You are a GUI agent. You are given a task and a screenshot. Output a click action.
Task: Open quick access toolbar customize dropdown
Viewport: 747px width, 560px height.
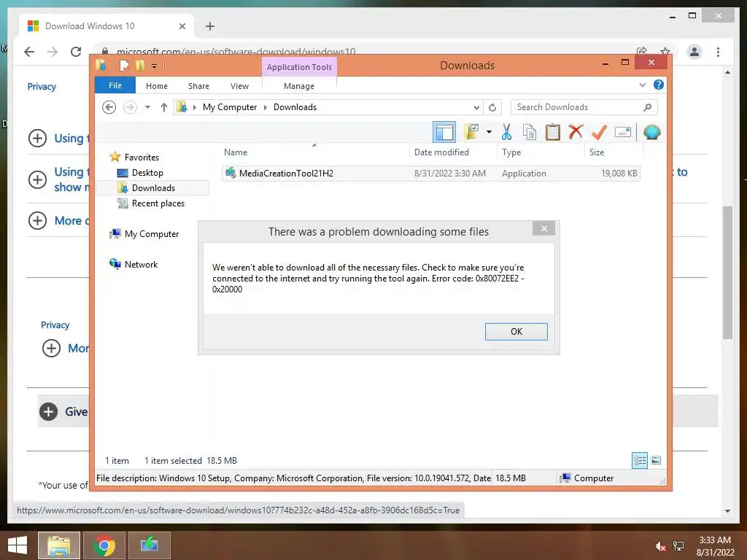point(155,66)
